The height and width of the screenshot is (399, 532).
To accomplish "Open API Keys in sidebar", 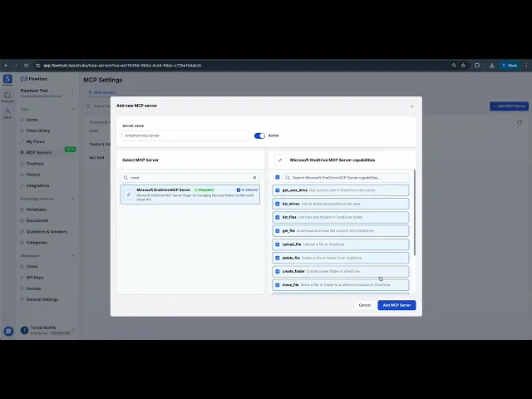I will click(35, 278).
